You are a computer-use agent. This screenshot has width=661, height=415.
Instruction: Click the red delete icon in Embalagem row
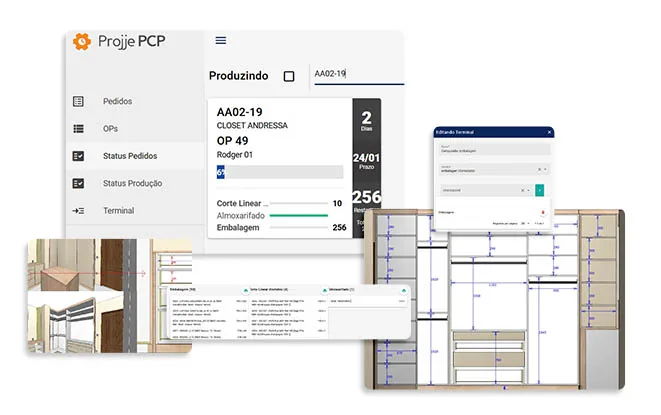coord(543,212)
